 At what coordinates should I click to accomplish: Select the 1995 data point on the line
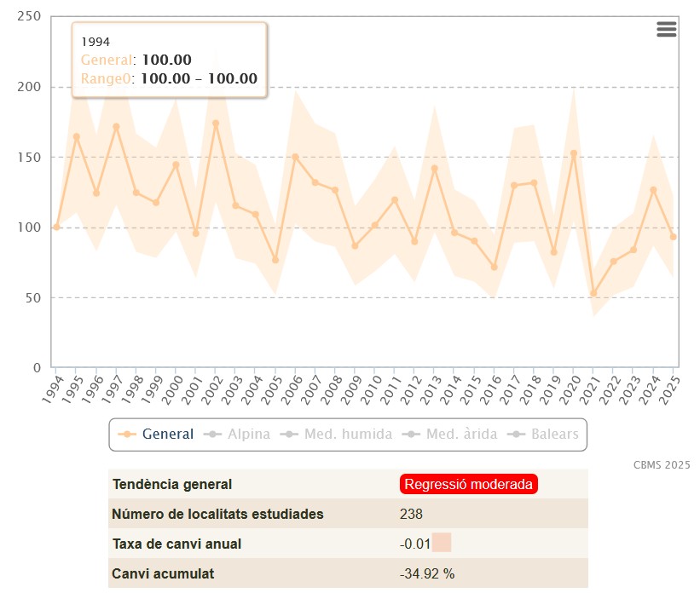tap(77, 137)
